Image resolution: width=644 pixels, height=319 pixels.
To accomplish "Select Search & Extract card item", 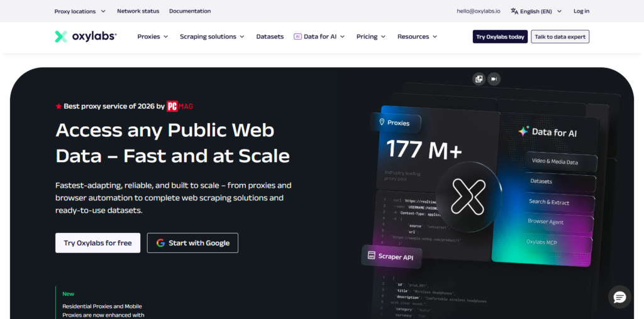I will pos(559,202).
